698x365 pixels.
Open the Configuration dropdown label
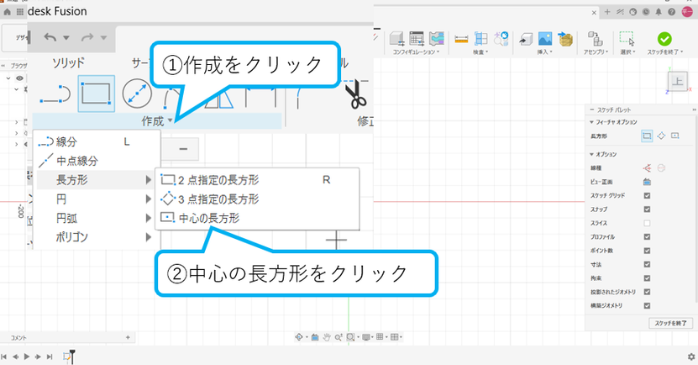click(416, 52)
